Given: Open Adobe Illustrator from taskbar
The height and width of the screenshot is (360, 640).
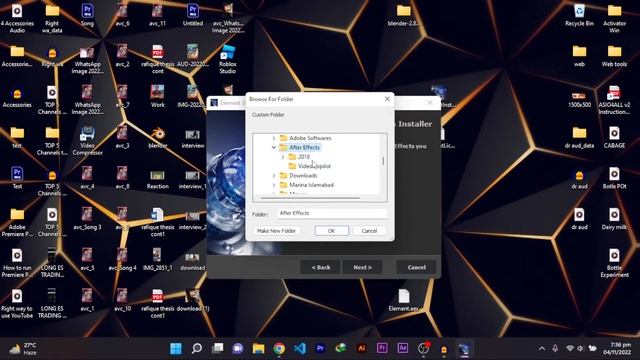Looking at the screenshot, I should click(362, 349).
